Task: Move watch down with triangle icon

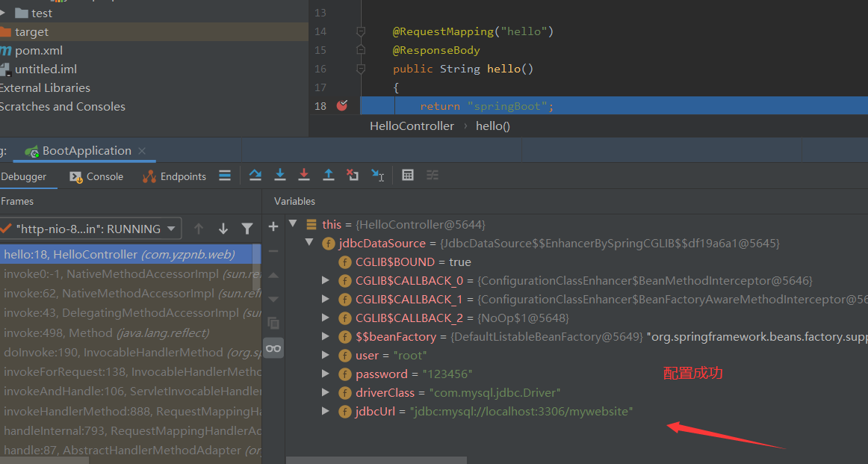Action: 273,299
